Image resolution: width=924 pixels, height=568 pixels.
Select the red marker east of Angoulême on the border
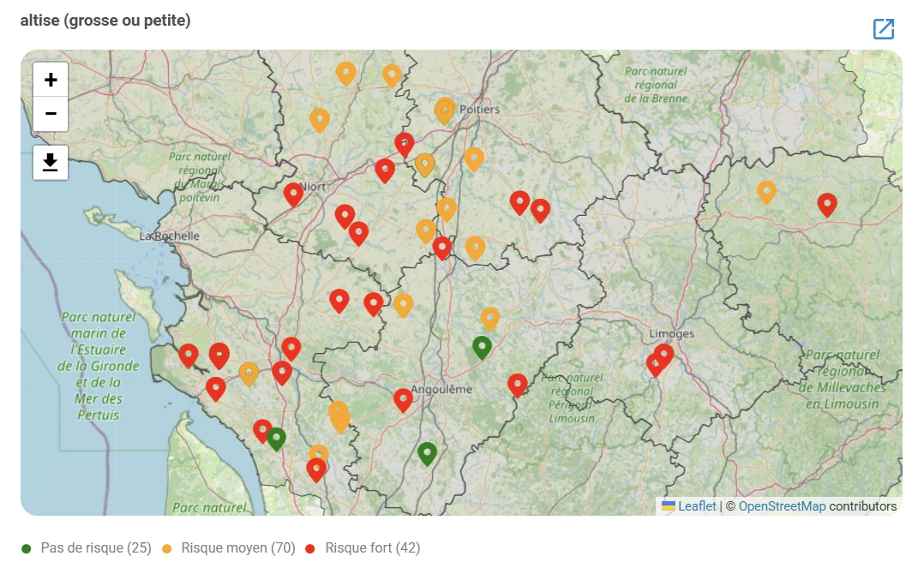click(x=518, y=386)
